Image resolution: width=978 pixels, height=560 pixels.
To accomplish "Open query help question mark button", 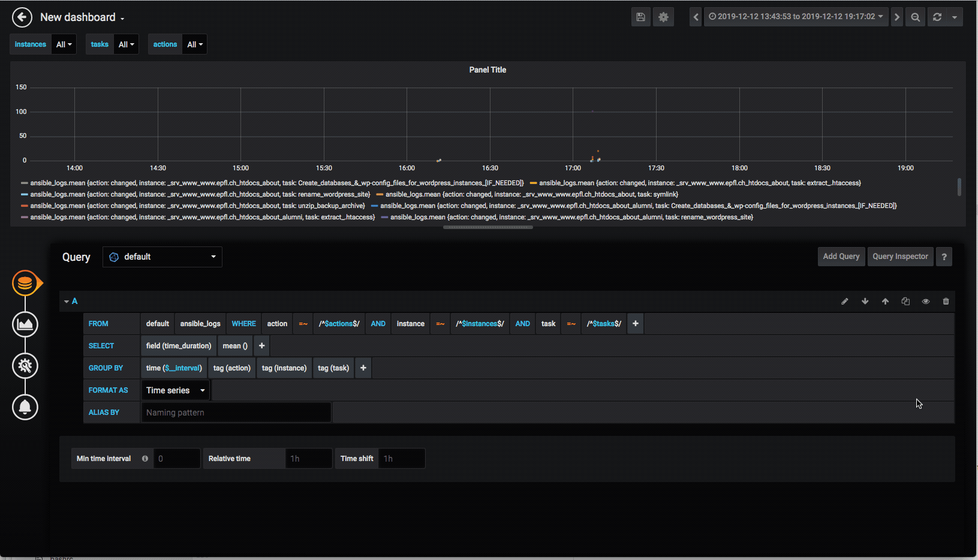I will [944, 257].
